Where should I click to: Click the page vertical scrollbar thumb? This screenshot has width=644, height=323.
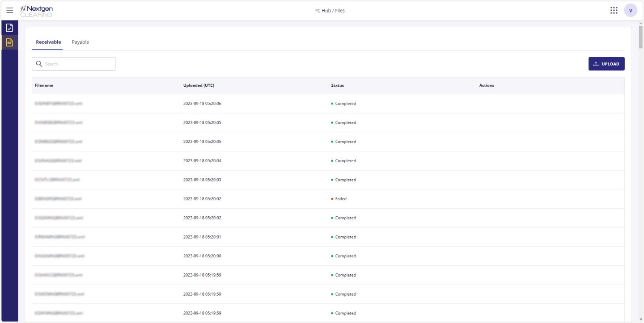640,37
